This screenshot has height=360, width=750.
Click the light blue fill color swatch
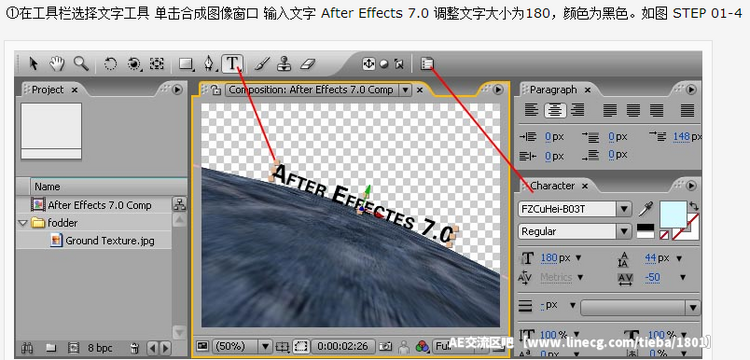coord(673,215)
